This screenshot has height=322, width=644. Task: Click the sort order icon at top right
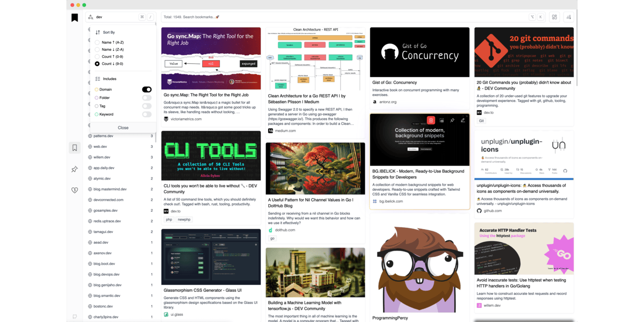pyautogui.click(x=569, y=17)
